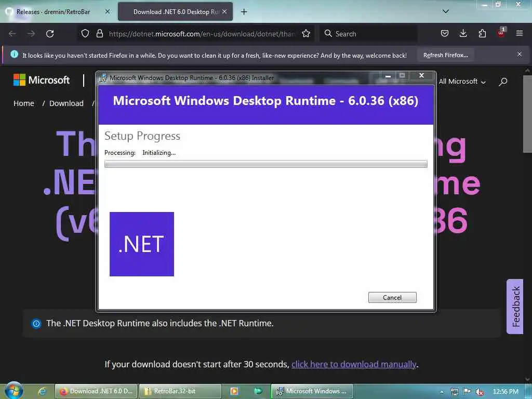View site security padlock information
Screen dimensions: 532x399
(99, 34)
